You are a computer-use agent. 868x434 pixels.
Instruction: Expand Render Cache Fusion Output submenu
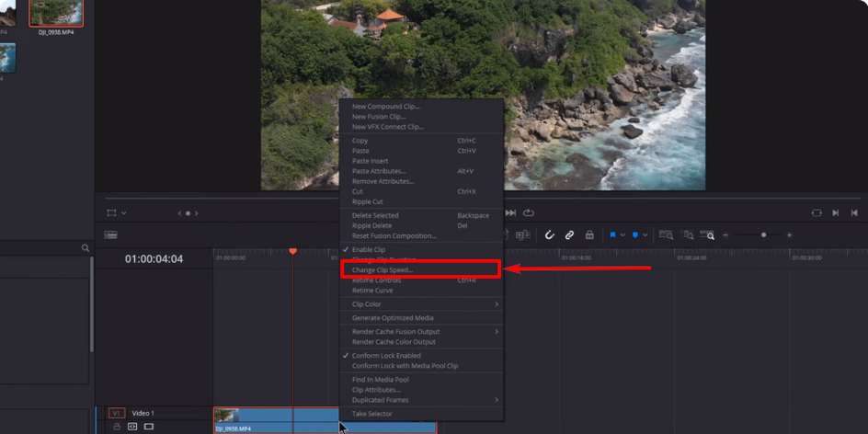(x=421, y=332)
